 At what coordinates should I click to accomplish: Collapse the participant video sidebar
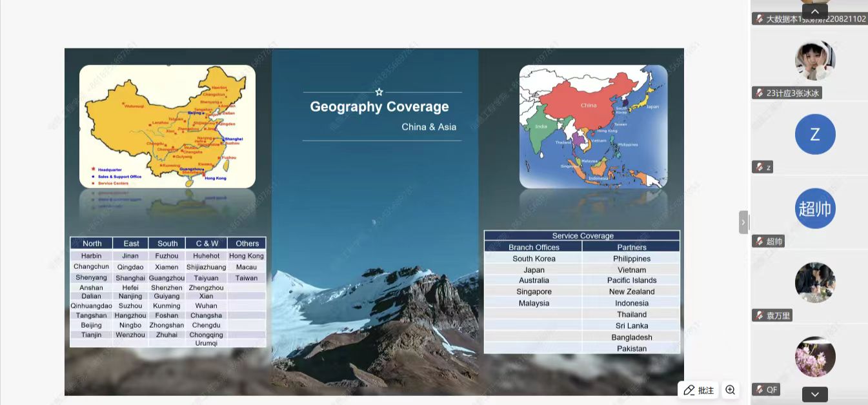[743, 222]
